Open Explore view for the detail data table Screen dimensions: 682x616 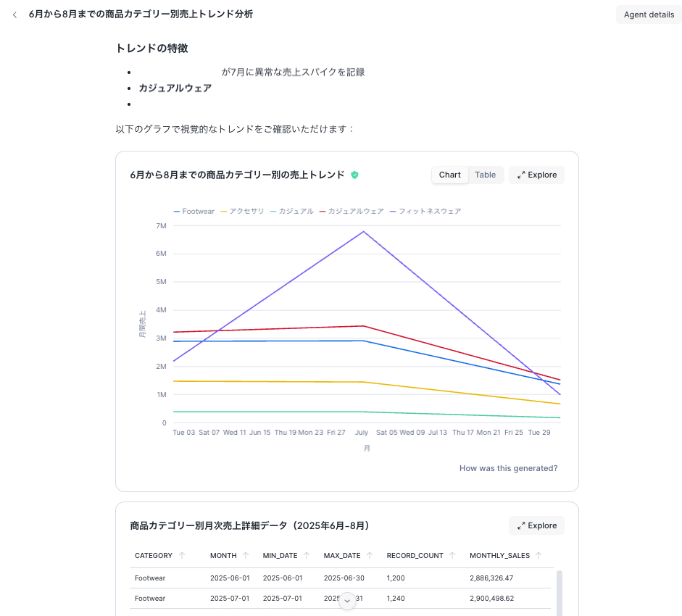point(536,525)
